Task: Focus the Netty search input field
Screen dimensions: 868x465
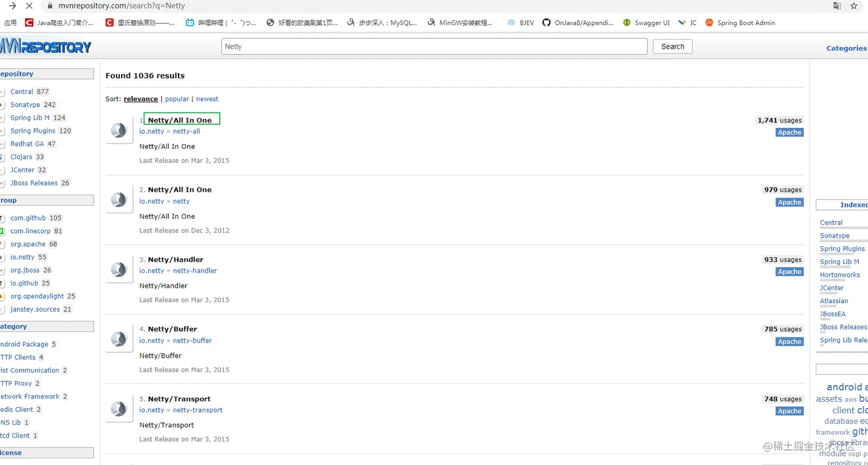Action: tap(434, 46)
